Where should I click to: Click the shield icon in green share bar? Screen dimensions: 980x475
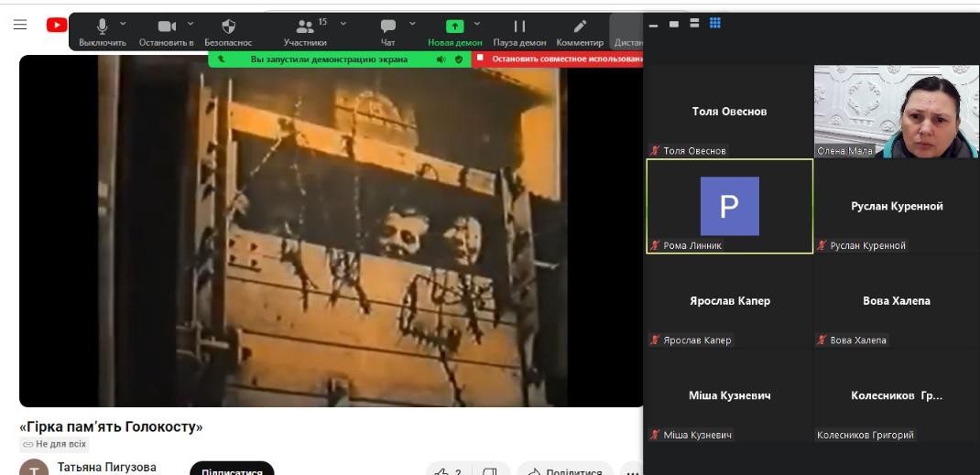point(459,59)
